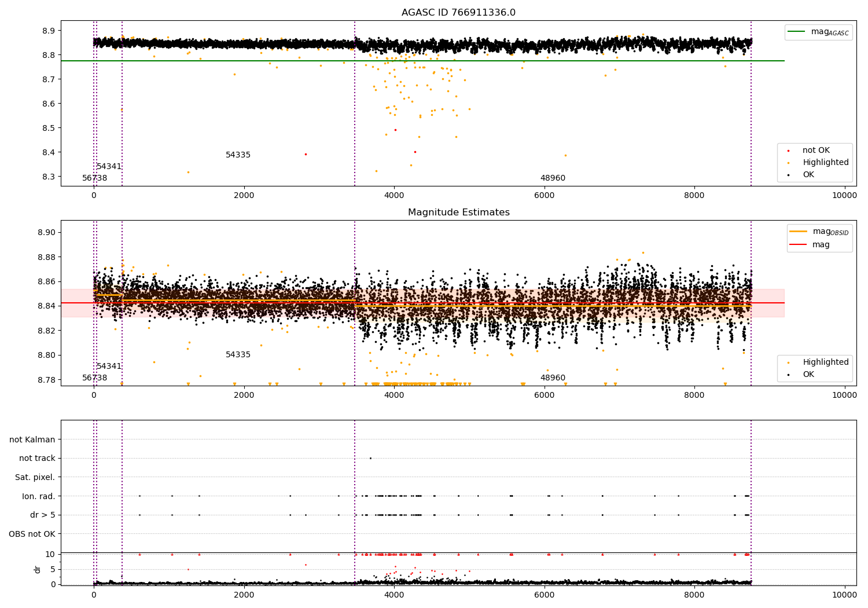Click the '8.9' y-axis tick in top plot
The image size is (868, 608).
point(49,31)
